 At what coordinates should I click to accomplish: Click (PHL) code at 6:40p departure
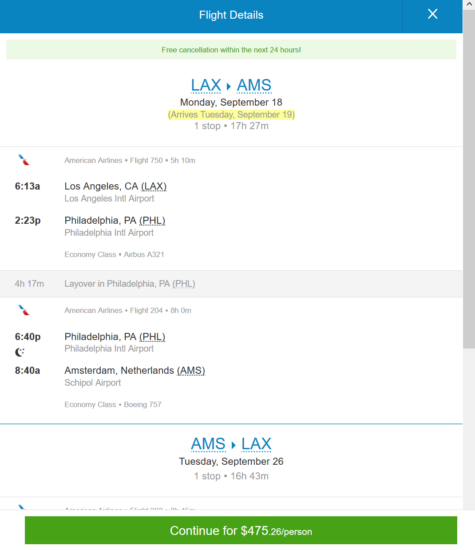[152, 337]
